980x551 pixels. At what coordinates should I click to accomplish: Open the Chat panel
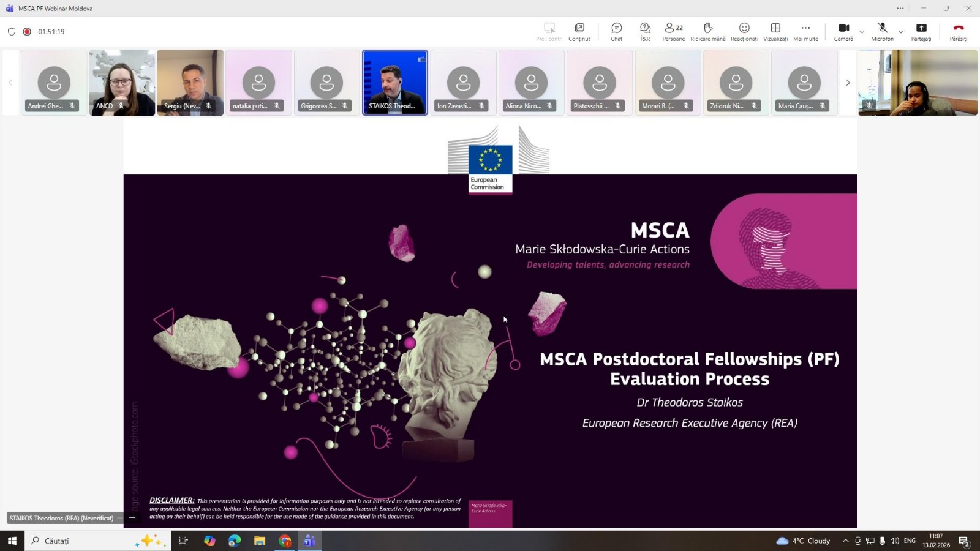tap(616, 32)
